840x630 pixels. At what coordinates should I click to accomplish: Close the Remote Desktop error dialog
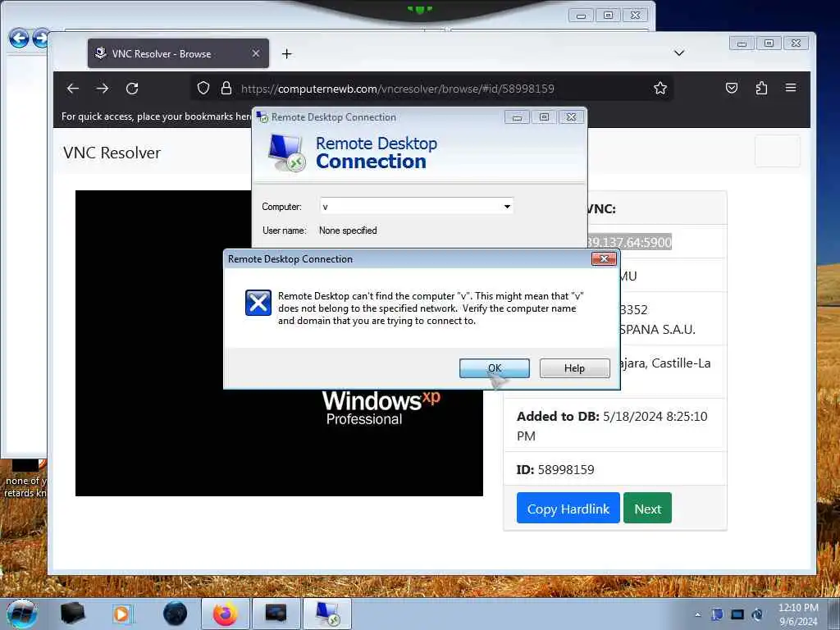(604, 258)
